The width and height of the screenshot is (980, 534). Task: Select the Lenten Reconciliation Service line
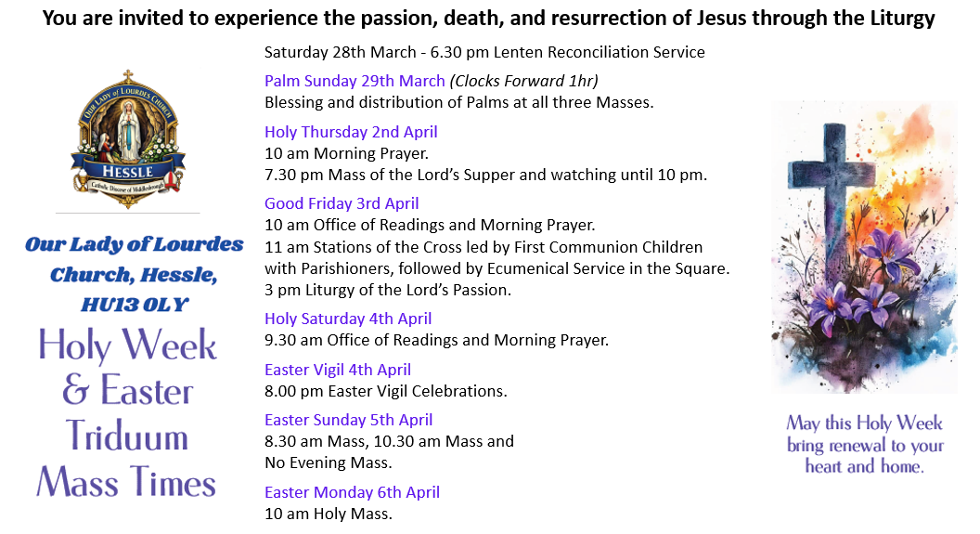click(484, 52)
